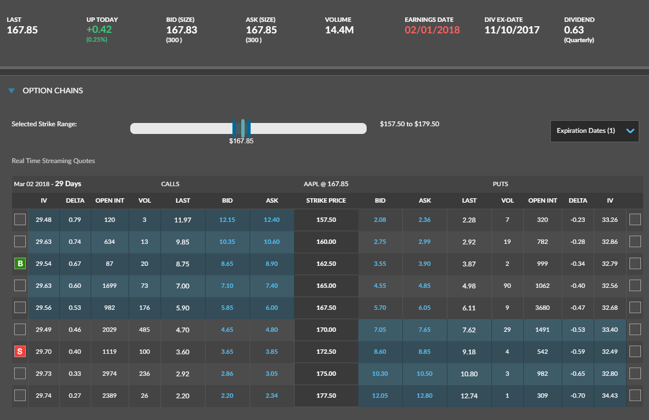Collapse the Option Chains section triangle
This screenshot has height=420, width=649.
(12, 91)
